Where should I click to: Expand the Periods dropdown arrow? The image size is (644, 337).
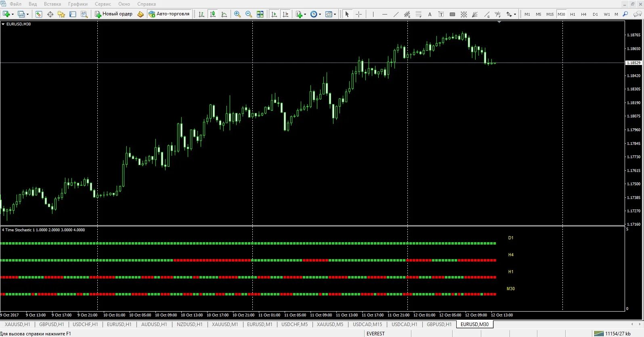click(x=320, y=15)
